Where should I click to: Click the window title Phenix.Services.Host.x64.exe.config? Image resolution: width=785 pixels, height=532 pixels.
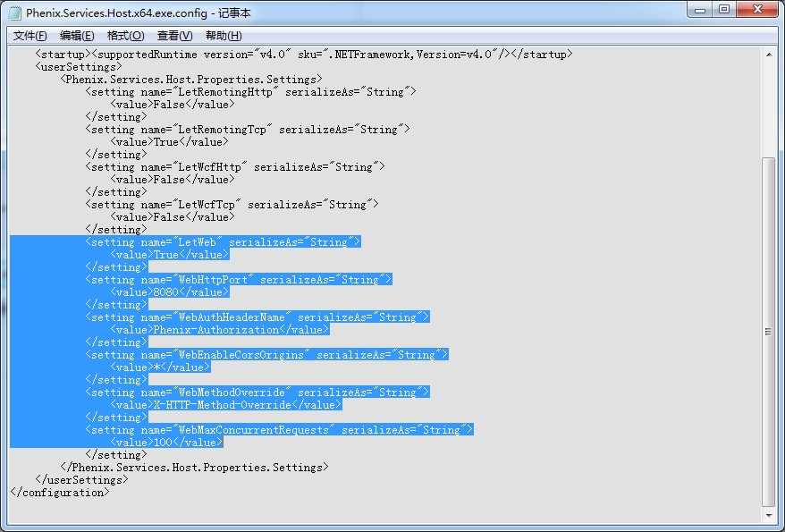click(x=116, y=13)
